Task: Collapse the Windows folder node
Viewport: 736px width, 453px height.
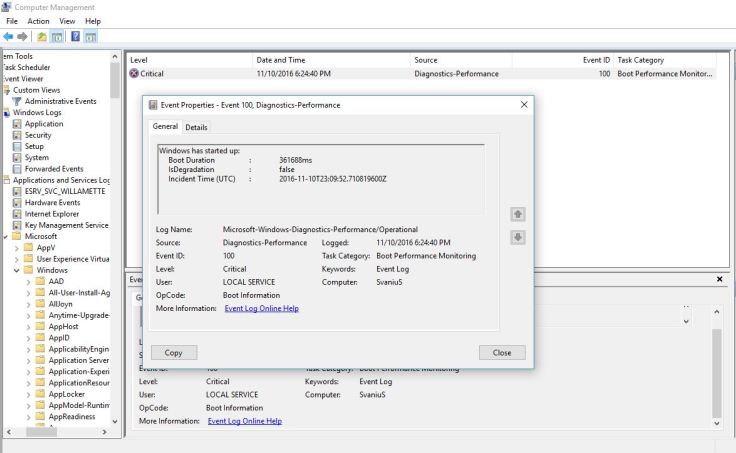Action: [x=16, y=270]
